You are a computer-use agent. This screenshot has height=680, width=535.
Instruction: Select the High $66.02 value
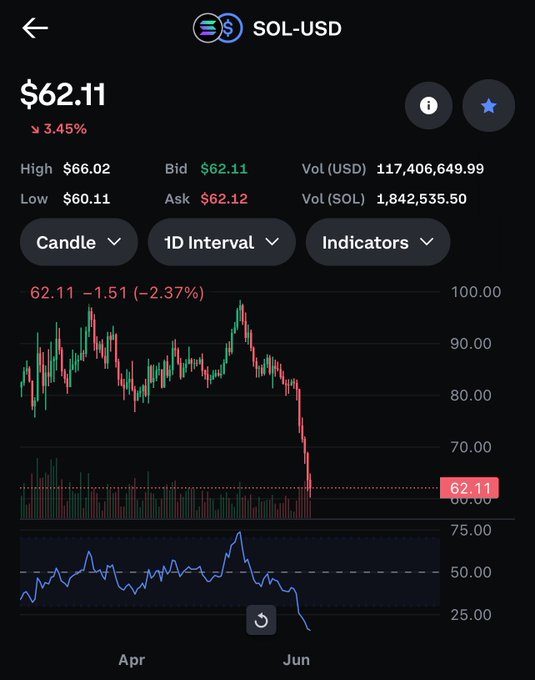pos(87,169)
